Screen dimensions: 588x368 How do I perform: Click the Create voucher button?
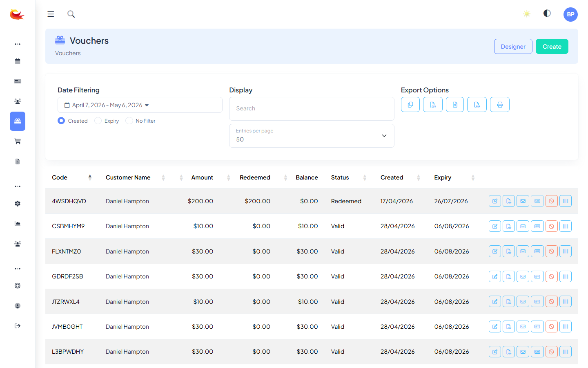[x=552, y=47]
